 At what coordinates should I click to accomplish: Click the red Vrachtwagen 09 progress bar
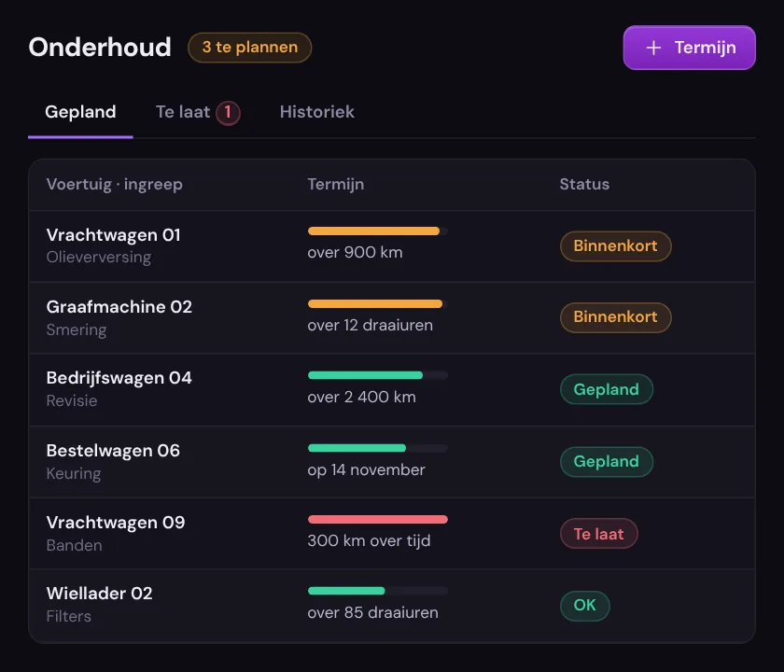(377, 520)
